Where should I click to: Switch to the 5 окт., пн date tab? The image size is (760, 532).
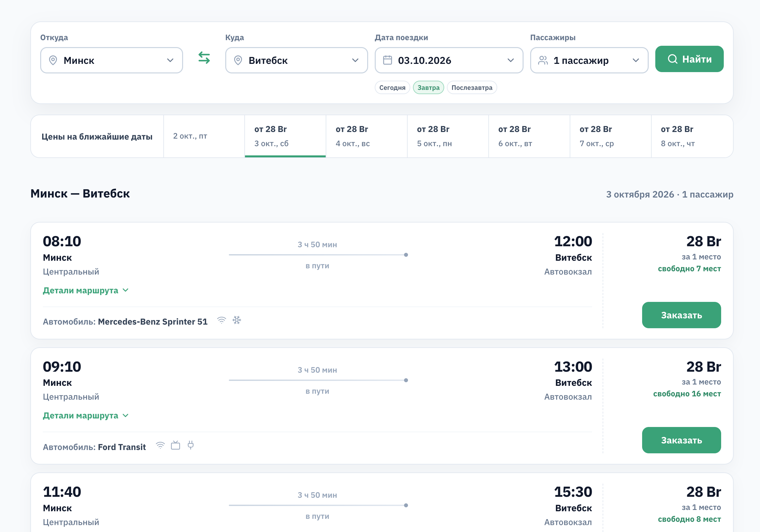pos(448,136)
